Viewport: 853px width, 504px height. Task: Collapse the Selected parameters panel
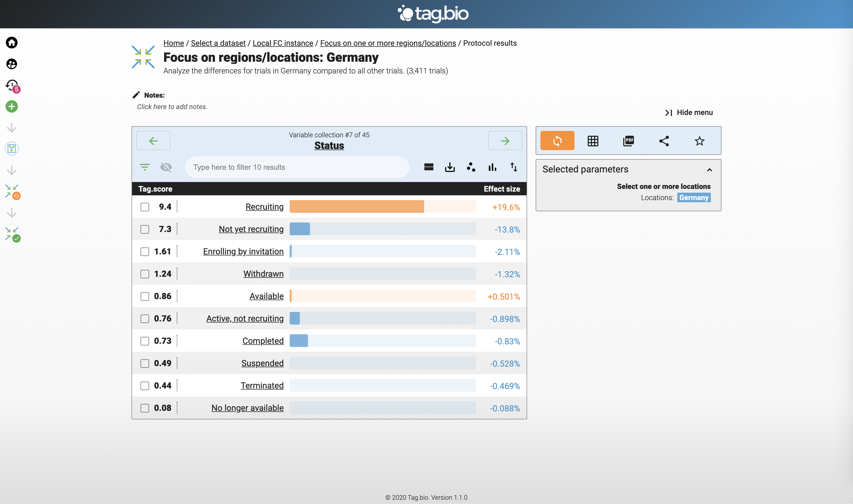click(x=709, y=170)
